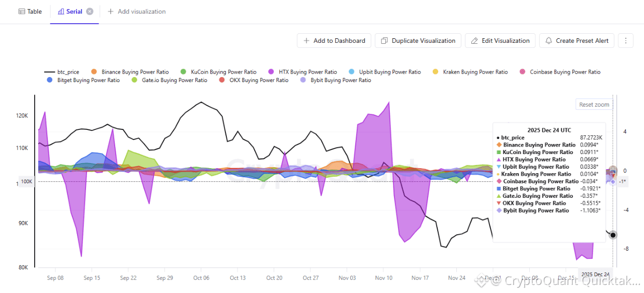The image size is (644, 293).
Task: Click the pencil Edit Visualization icon
Action: (474, 41)
